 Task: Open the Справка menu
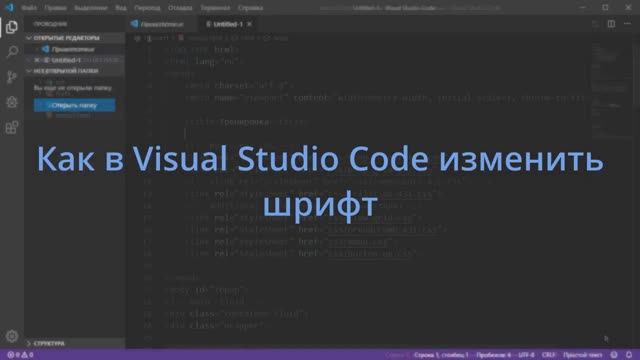[250, 8]
